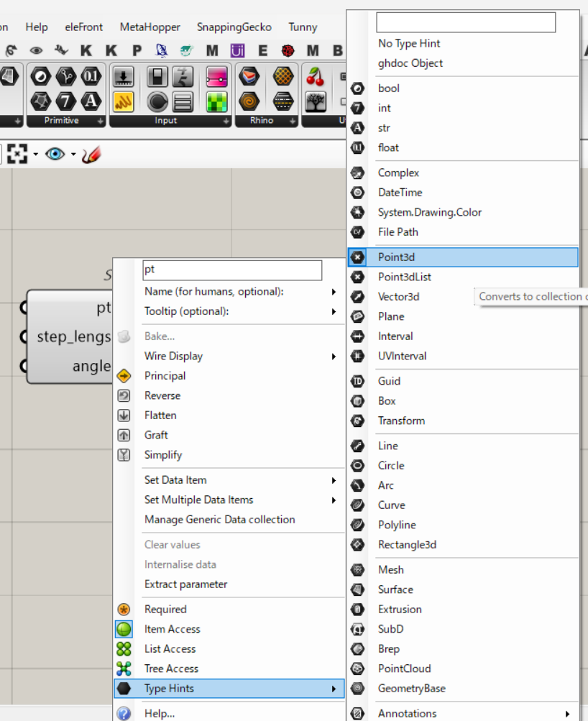This screenshot has width=588, height=721.
Task: Select the Circle type hint icon
Action: (357, 466)
